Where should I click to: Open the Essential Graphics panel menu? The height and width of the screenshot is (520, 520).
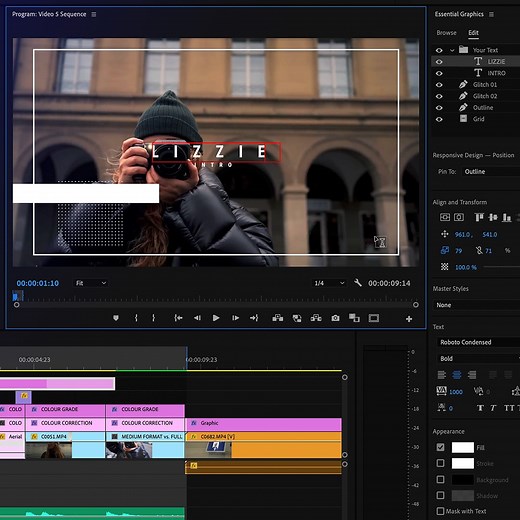(491, 14)
